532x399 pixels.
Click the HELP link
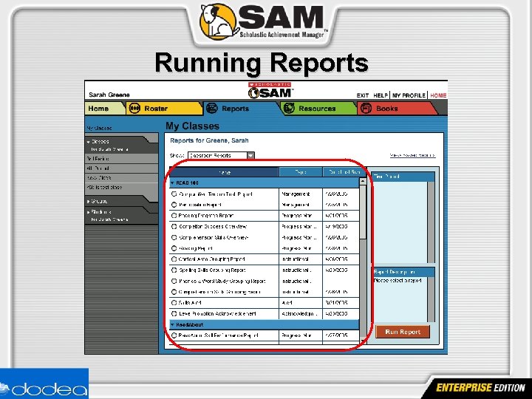point(381,95)
